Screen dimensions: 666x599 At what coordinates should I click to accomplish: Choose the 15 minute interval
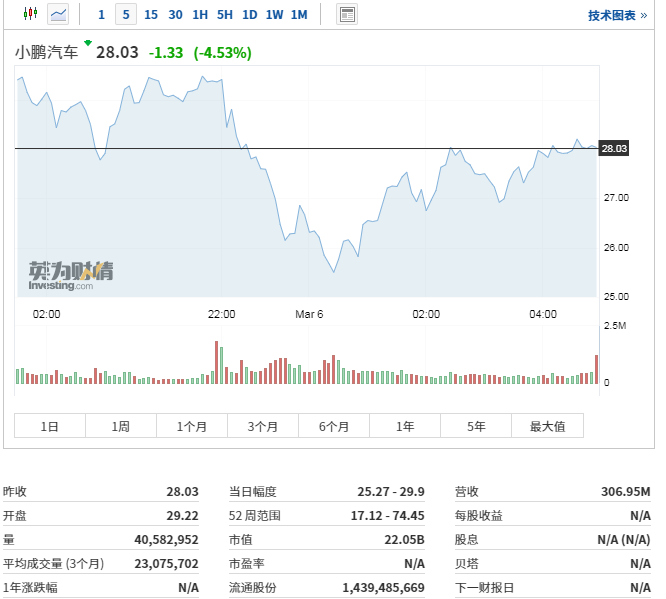pyautogui.click(x=151, y=15)
